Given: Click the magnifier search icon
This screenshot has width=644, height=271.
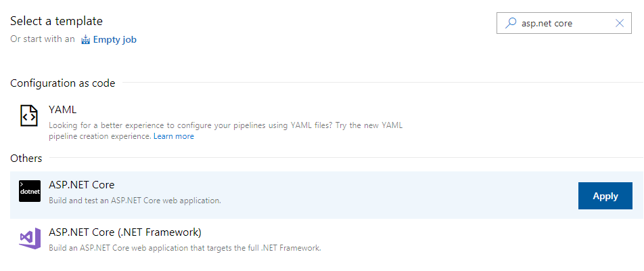Looking at the screenshot, I should point(511,23).
